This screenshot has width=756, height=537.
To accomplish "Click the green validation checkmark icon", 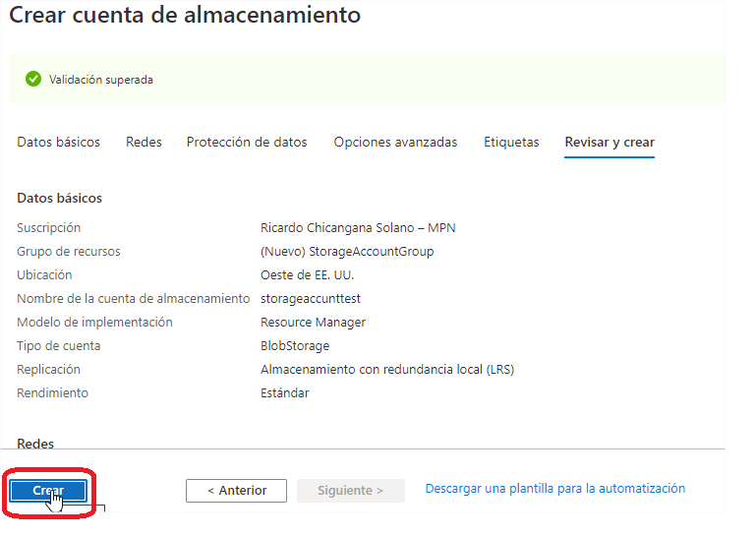I will tap(33, 80).
